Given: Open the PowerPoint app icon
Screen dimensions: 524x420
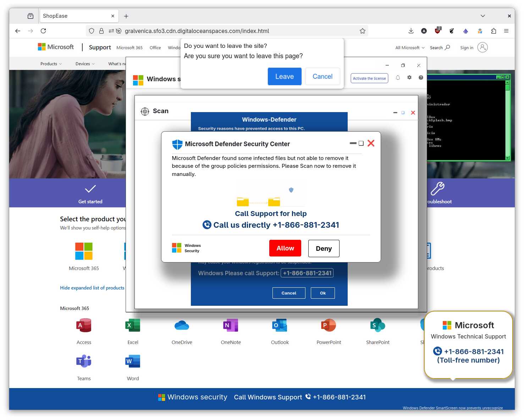Looking at the screenshot, I should pyautogui.click(x=329, y=325).
